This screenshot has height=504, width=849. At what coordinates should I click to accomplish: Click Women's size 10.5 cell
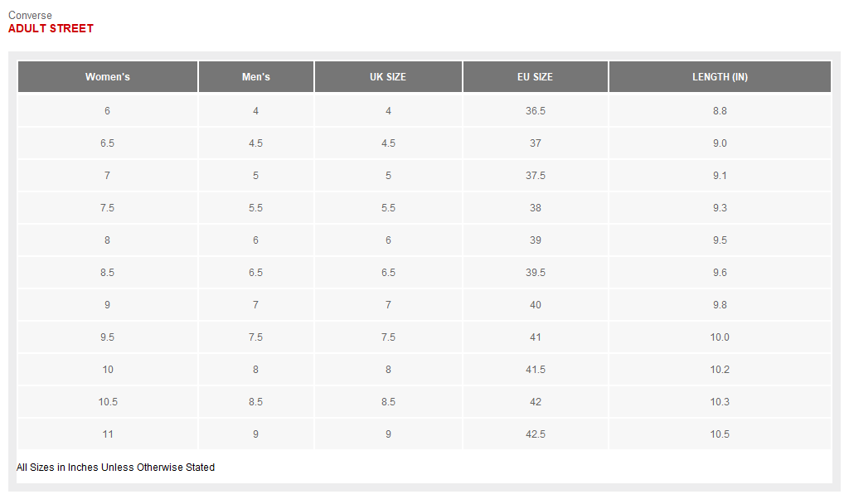pos(108,402)
